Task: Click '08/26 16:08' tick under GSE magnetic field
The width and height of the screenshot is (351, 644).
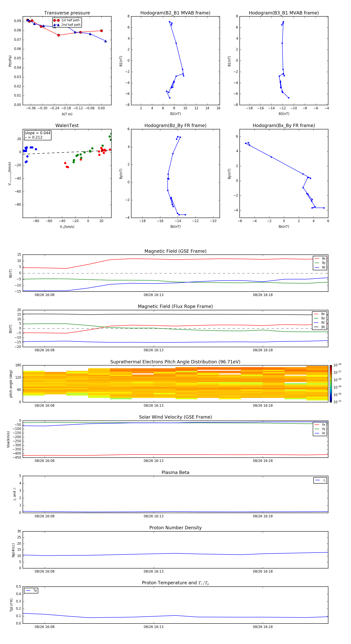Action: tap(44, 295)
